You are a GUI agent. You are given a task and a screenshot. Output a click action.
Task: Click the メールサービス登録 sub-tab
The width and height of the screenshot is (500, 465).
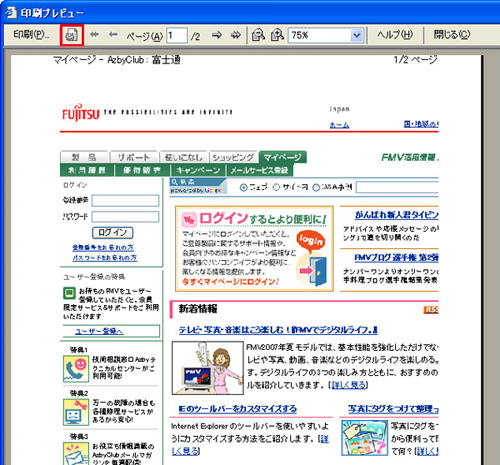tap(260, 170)
